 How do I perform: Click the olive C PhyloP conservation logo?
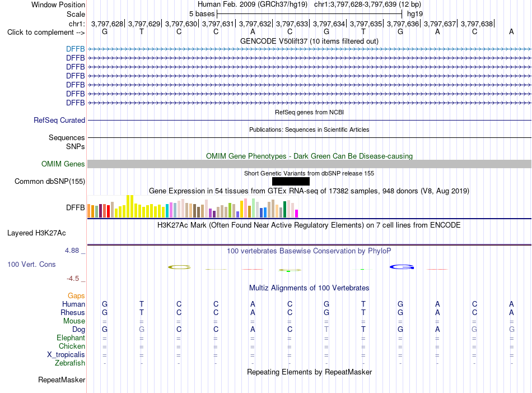[180, 267]
